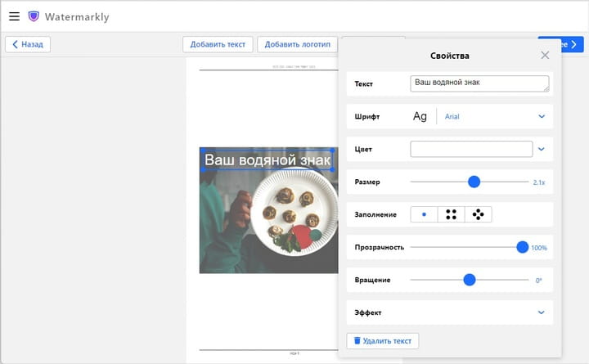Click the Прозрачность slider handle
Viewport: 589px width, 364px height.
[x=522, y=247]
